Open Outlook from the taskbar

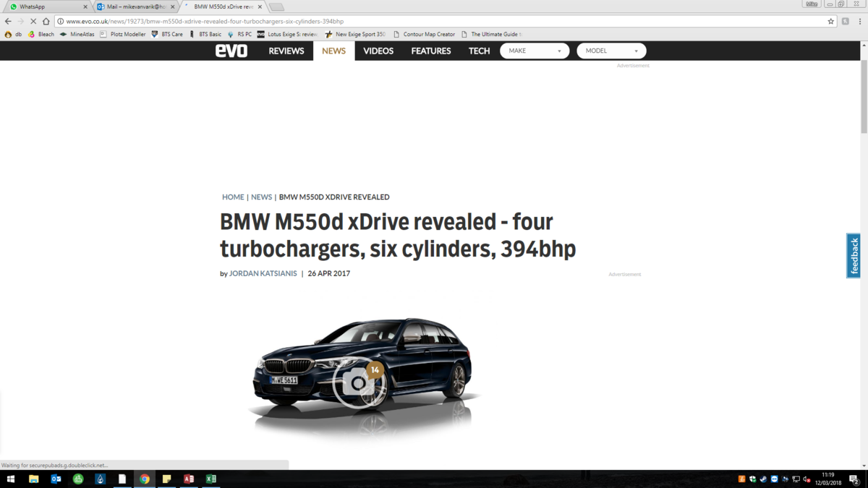point(56,479)
